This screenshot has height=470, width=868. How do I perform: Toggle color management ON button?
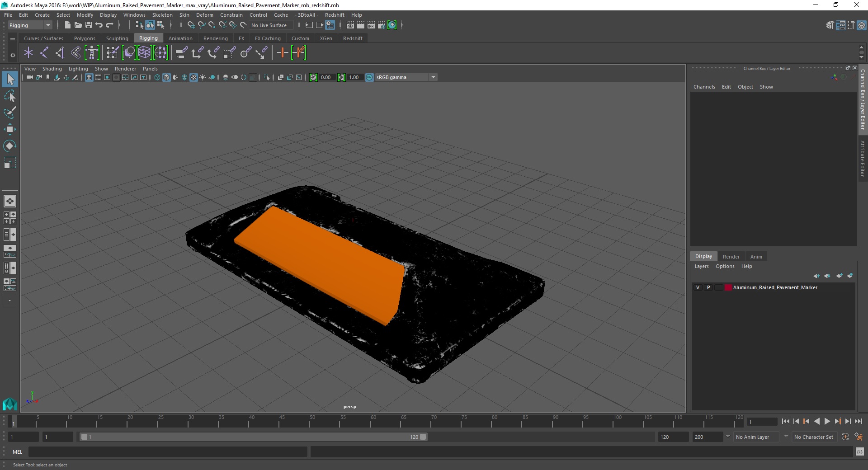[x=369, y=77]
